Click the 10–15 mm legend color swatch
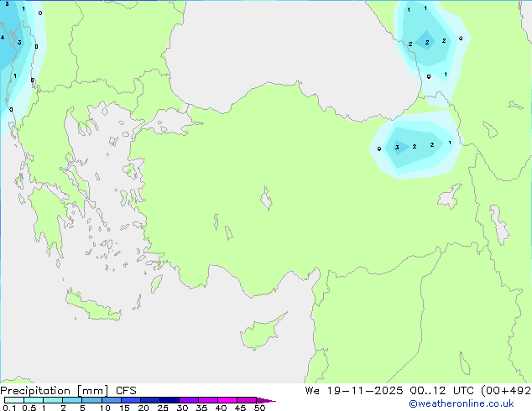The width and height of the screenshot is (532, 411). [x=111, y=400]
